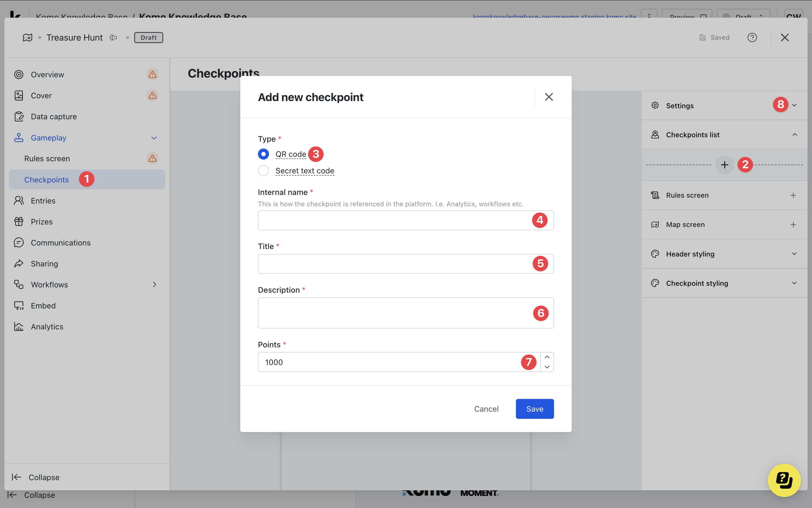Click the Prizes gift icon in sidebar
Image resolution: width=812 pixels, height=508 pixels.
coord(19,222)
